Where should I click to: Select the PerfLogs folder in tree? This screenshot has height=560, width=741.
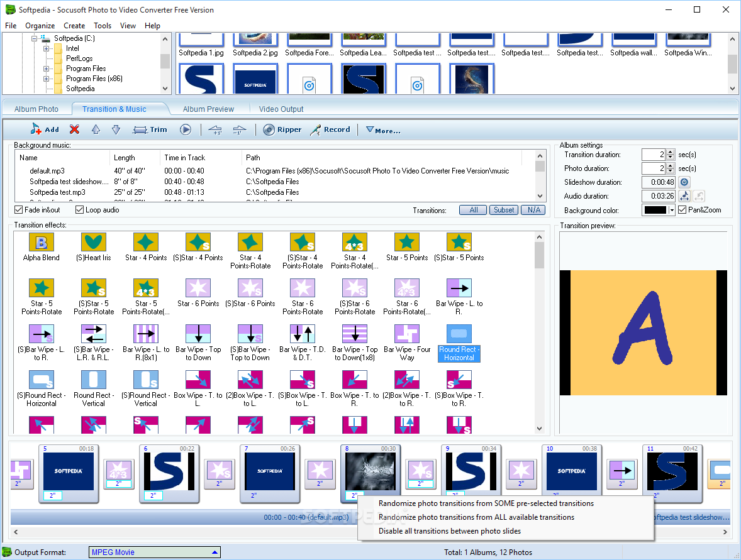click(79, 58)
